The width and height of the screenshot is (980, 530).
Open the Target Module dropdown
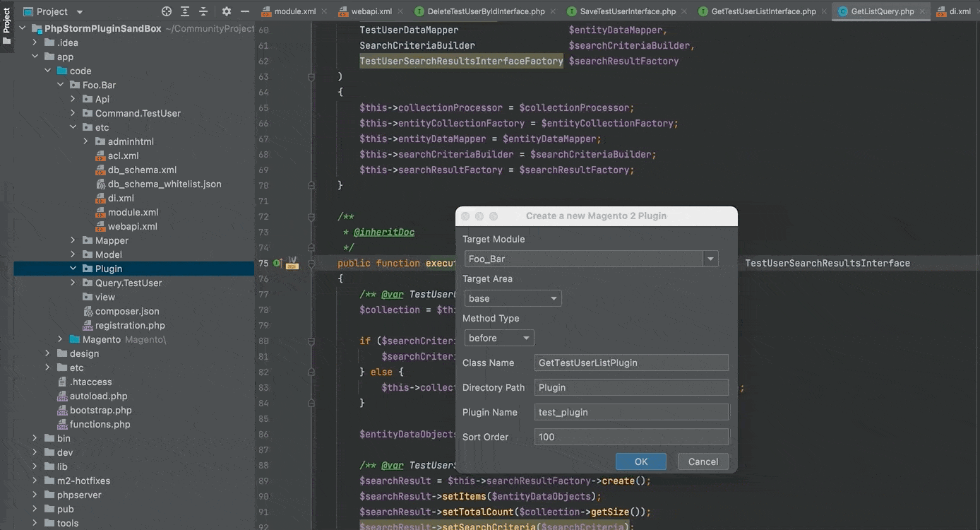pyautogui.click(x=710, y=259)
